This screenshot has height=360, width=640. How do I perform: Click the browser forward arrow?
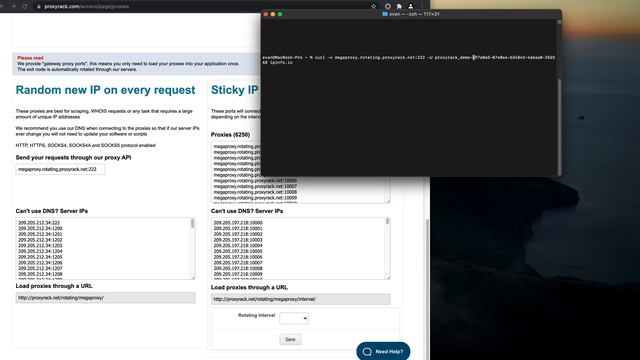pyautogui.click(x=13, y=6)
